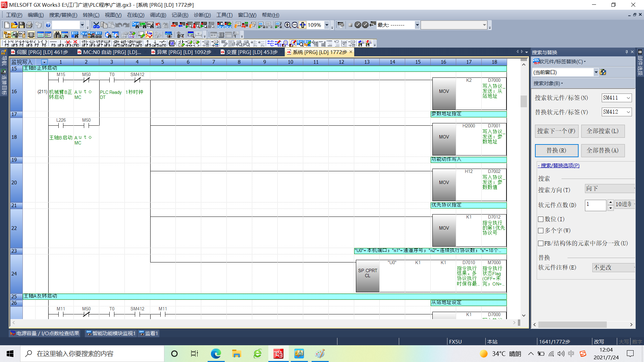644x362 pixels.
Task: Expand the search device SM411 dropdown
Action: (628, 98)
